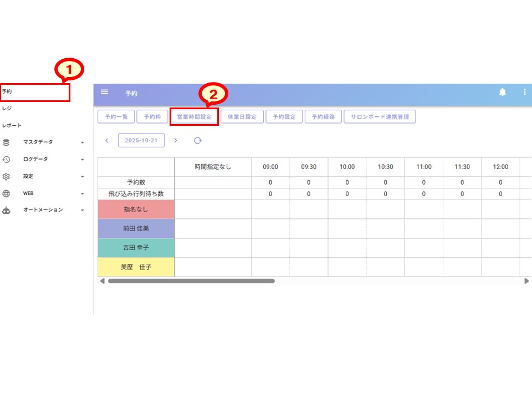Expand the ログデータ dropdown arrow
The height and width of the screenshot is (399, 532).
(83, 160)
